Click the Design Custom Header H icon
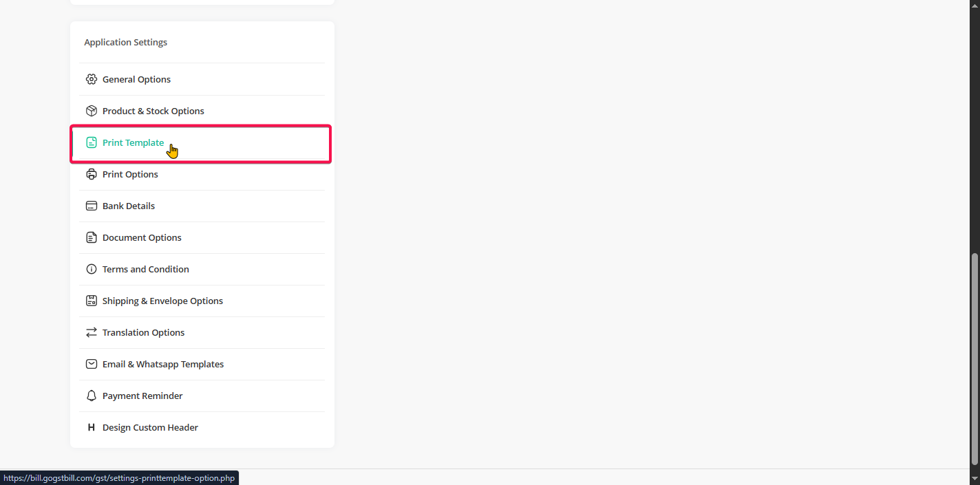This screenshot has height=485, width=980. pos(91,427)
